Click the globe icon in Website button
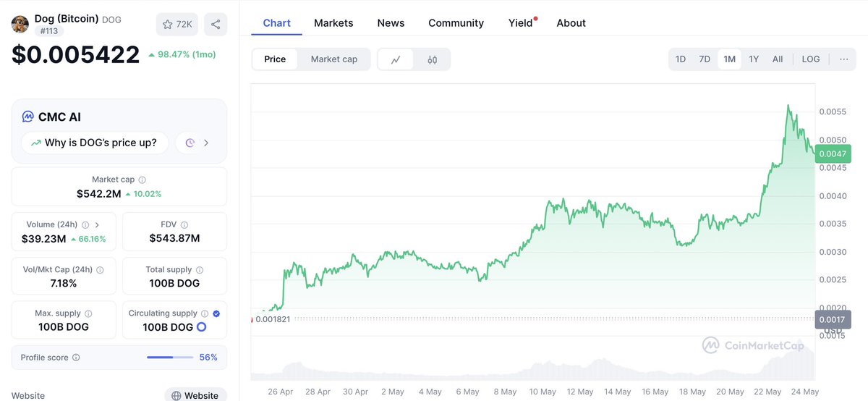868x401 pixels. [x=176, y=396]
